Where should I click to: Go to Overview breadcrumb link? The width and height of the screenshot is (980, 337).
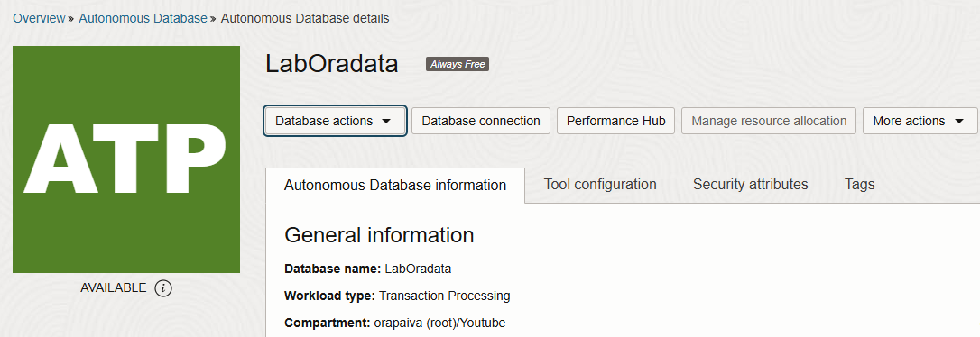click(39, 18)
